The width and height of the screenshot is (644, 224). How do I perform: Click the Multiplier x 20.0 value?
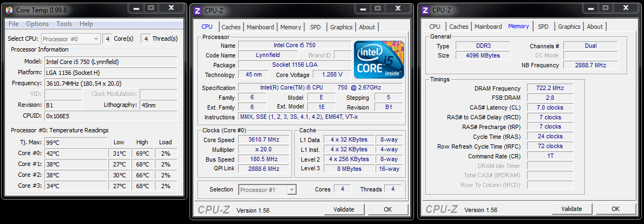point(263,150)
